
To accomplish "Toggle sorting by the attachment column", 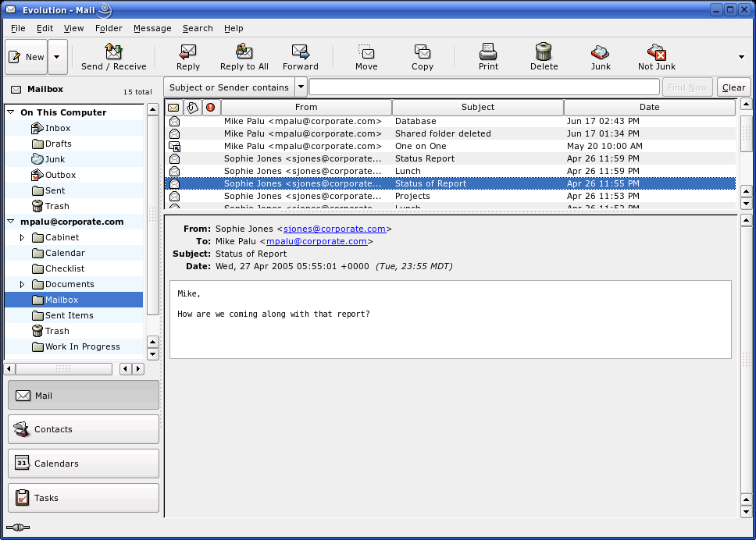I will pos(192,107).
